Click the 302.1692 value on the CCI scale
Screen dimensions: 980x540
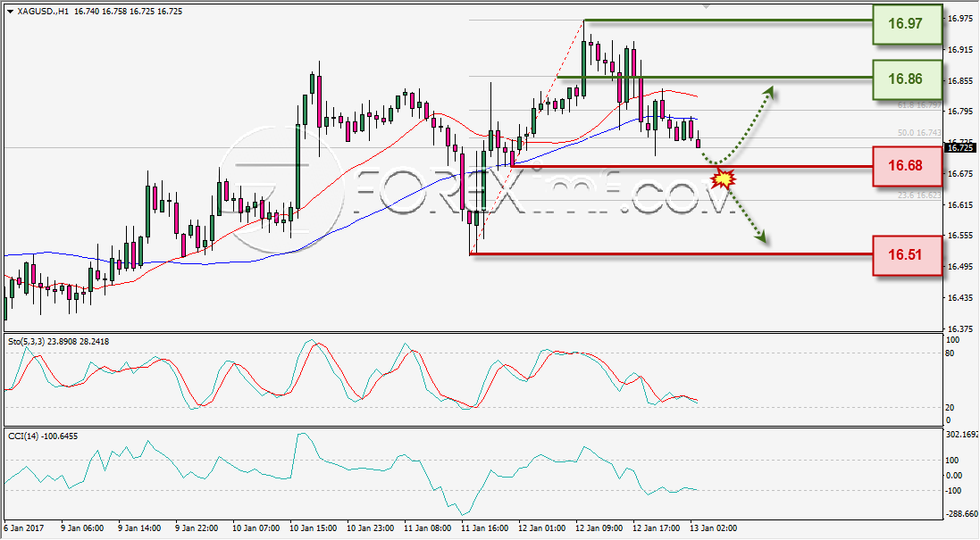click(x=961, y=434)
